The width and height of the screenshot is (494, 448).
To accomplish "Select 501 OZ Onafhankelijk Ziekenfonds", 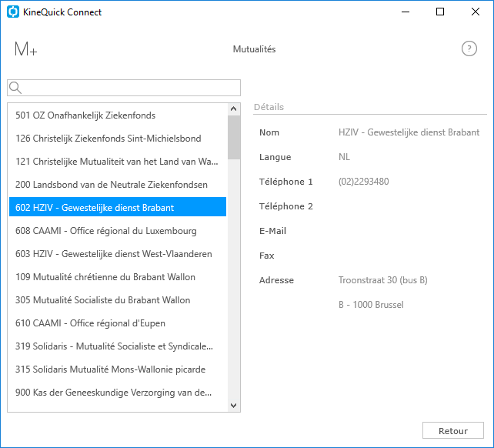I will tap(118, 115).
